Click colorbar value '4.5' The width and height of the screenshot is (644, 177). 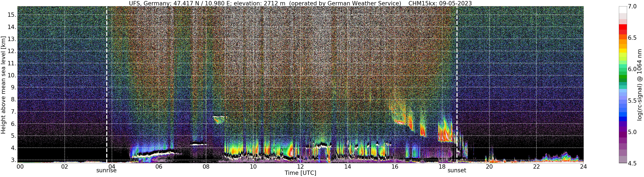(632, 163)
